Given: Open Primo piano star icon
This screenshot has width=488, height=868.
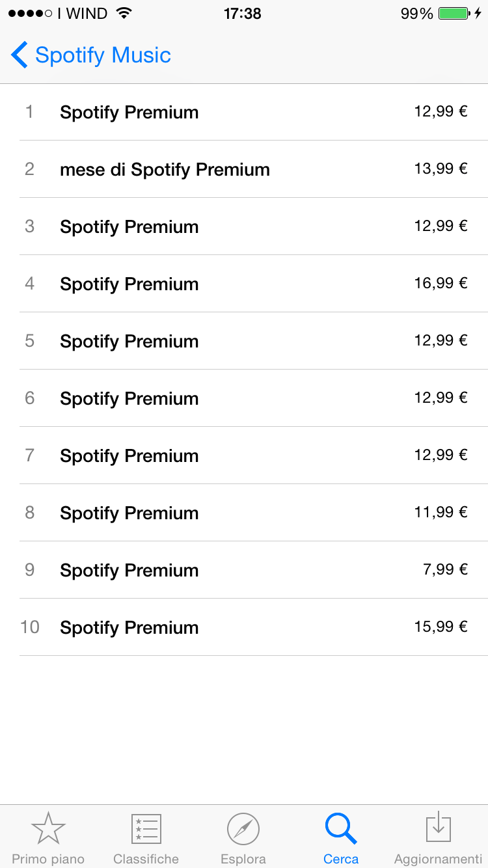Looking at the screenshot, I should point(48,829).
